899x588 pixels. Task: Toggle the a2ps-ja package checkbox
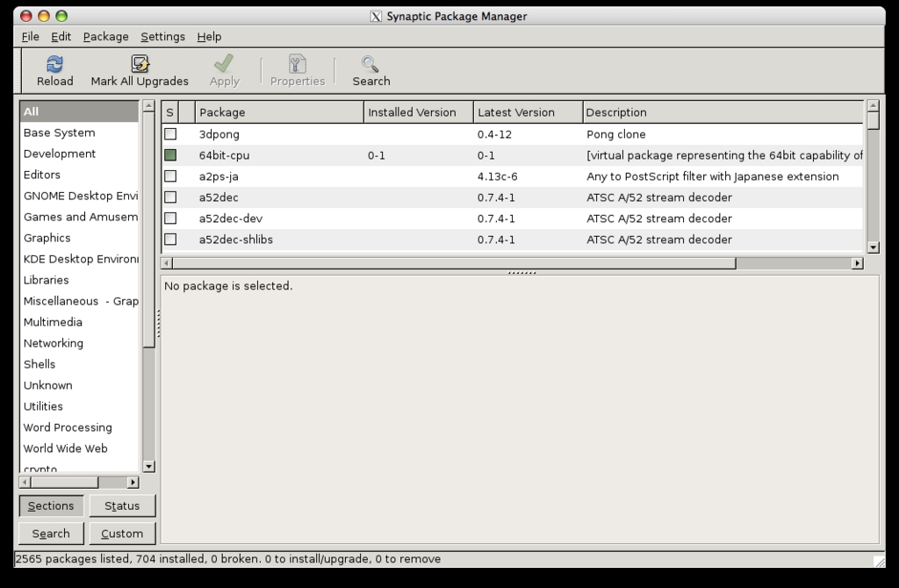(170, 176)
